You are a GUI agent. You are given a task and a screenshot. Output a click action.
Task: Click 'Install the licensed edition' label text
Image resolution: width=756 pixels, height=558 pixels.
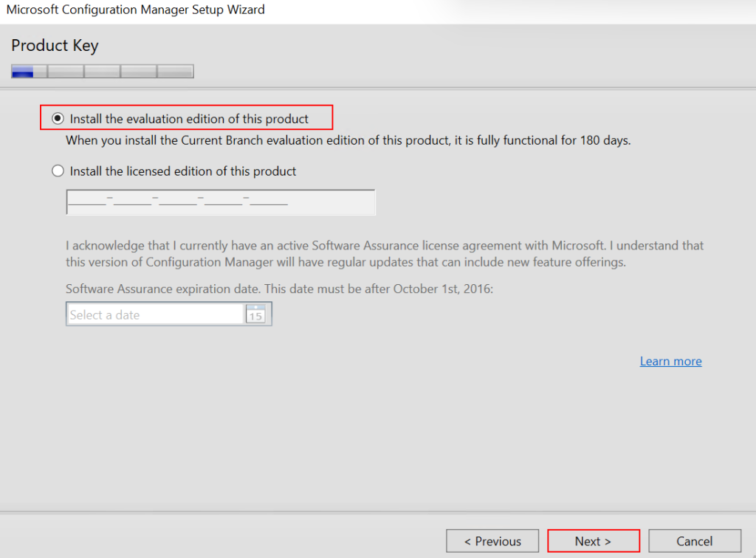point(183,171)
